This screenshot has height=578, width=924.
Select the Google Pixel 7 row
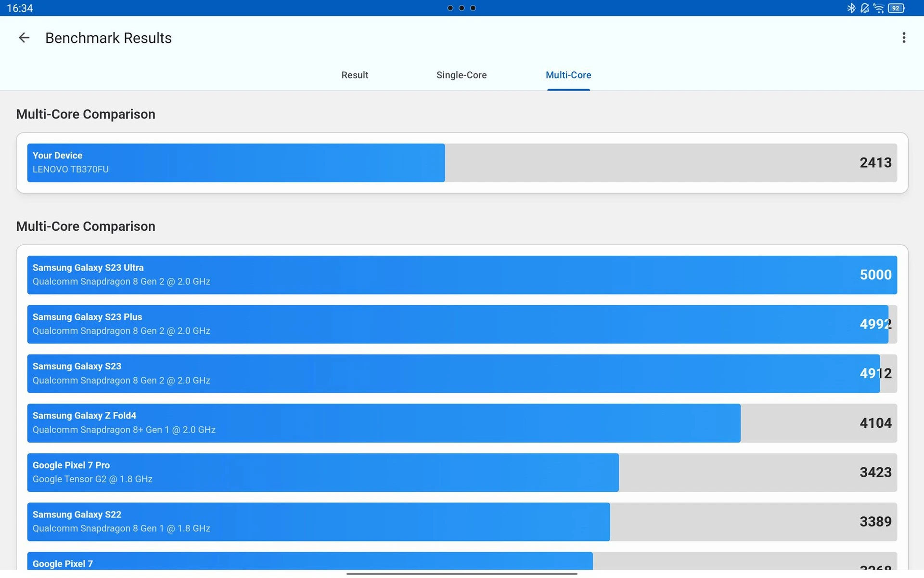[x=462, y=561]
